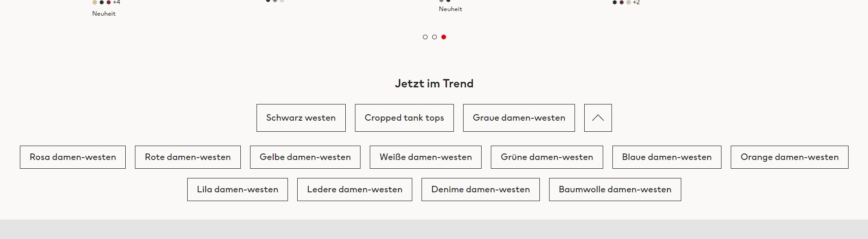
Task: Open Denime damen-westen tag
Action: (481, 190)
